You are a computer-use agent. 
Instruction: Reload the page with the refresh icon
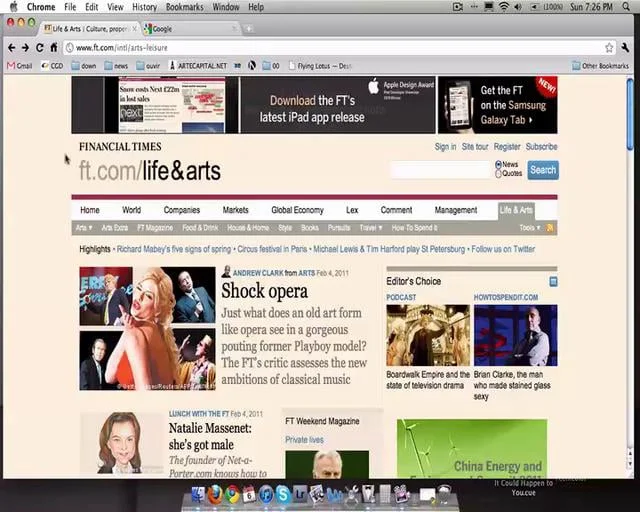coord(40,48)
